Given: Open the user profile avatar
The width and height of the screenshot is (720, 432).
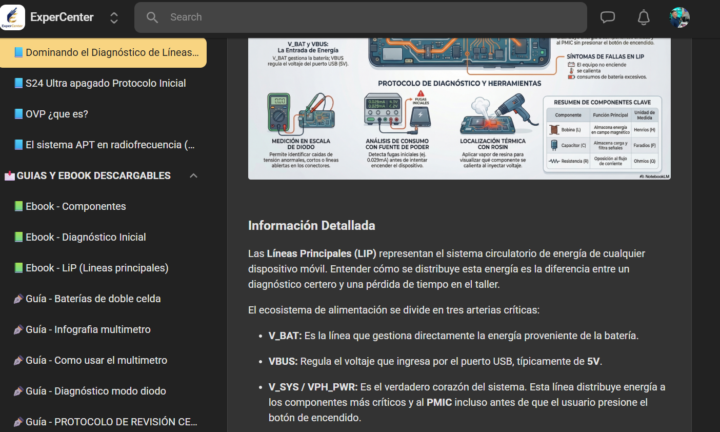Looking at the screenshot, I should tap(679, 17).
